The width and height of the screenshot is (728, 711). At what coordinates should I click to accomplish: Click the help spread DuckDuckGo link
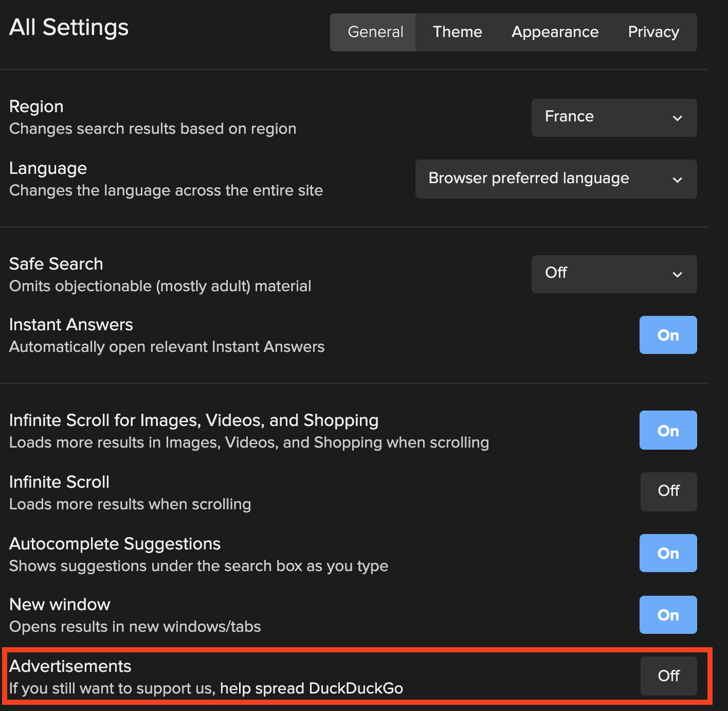click(x=311, y=688)
